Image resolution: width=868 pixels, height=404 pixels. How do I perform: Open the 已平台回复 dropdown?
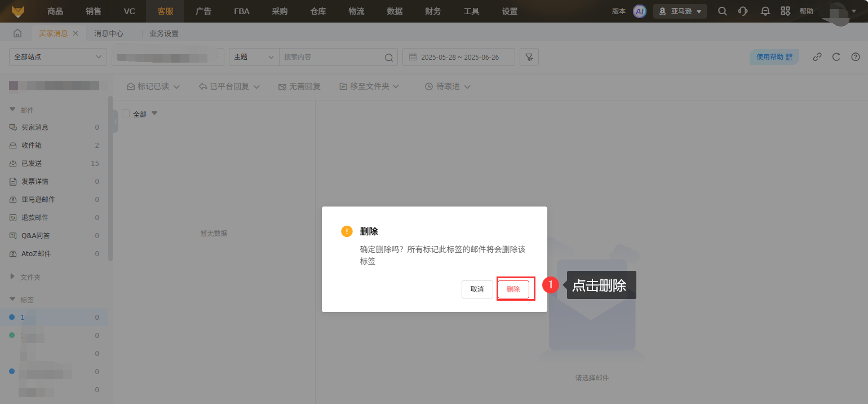point(229,86)
